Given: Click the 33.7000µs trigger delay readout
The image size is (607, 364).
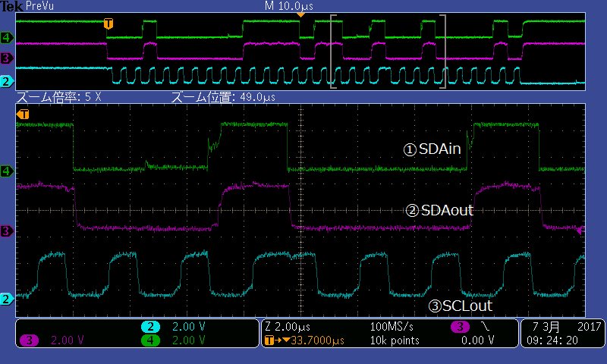Looking at the screenshot, I should click(x=317, y=340).
